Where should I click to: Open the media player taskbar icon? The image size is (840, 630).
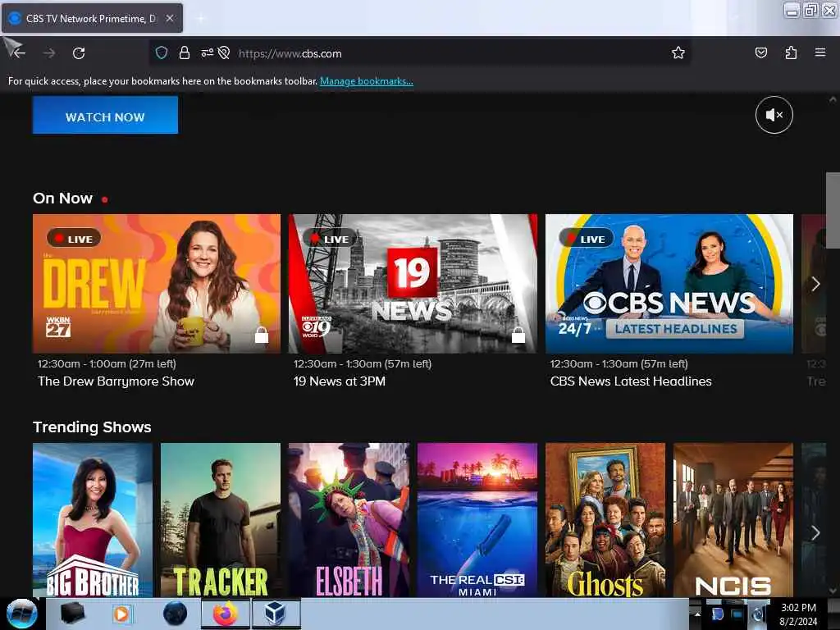pos(121,614)
